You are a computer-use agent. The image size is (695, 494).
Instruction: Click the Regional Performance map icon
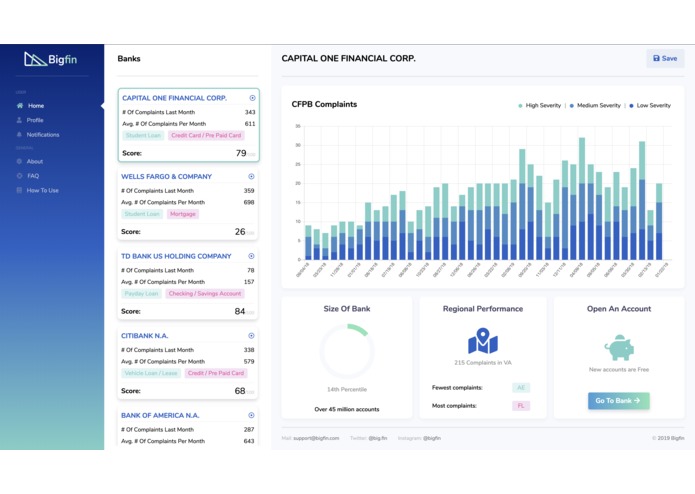483,341
